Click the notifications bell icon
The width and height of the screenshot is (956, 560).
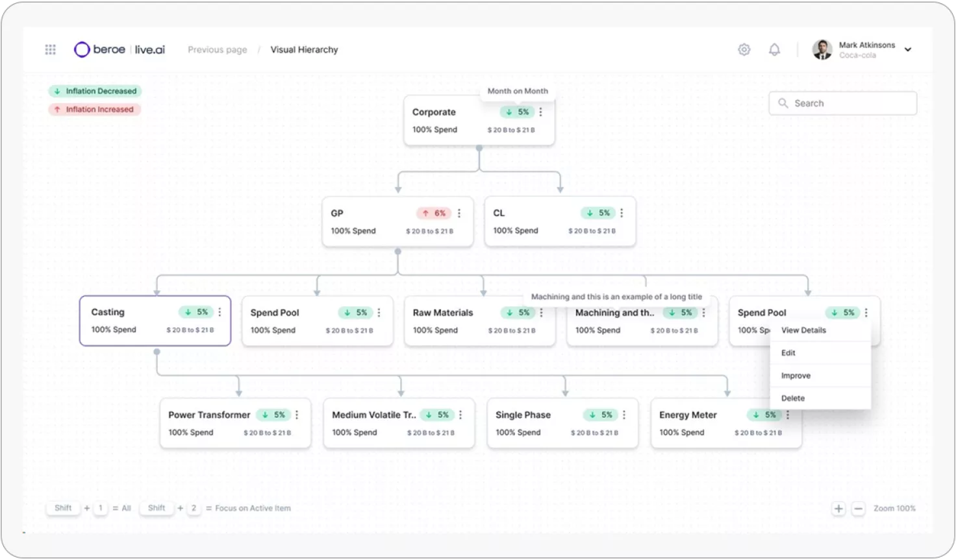coord(774,49)
